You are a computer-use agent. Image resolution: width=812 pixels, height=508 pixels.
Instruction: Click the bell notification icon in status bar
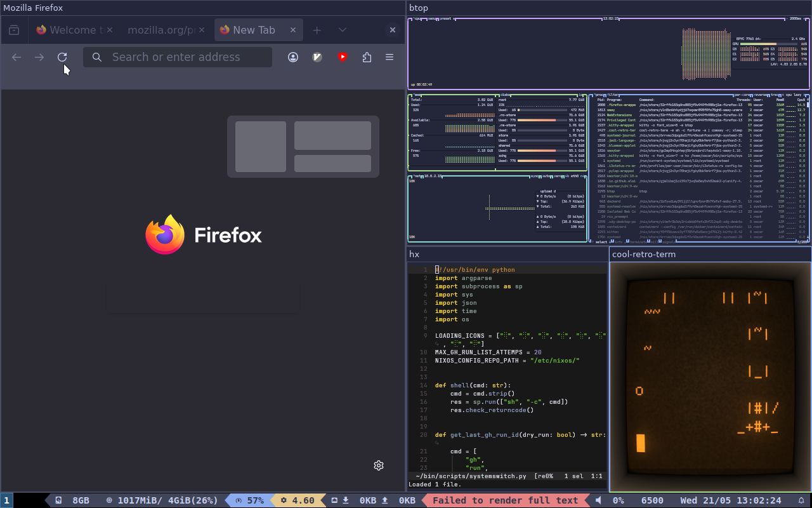click(801, 500)
